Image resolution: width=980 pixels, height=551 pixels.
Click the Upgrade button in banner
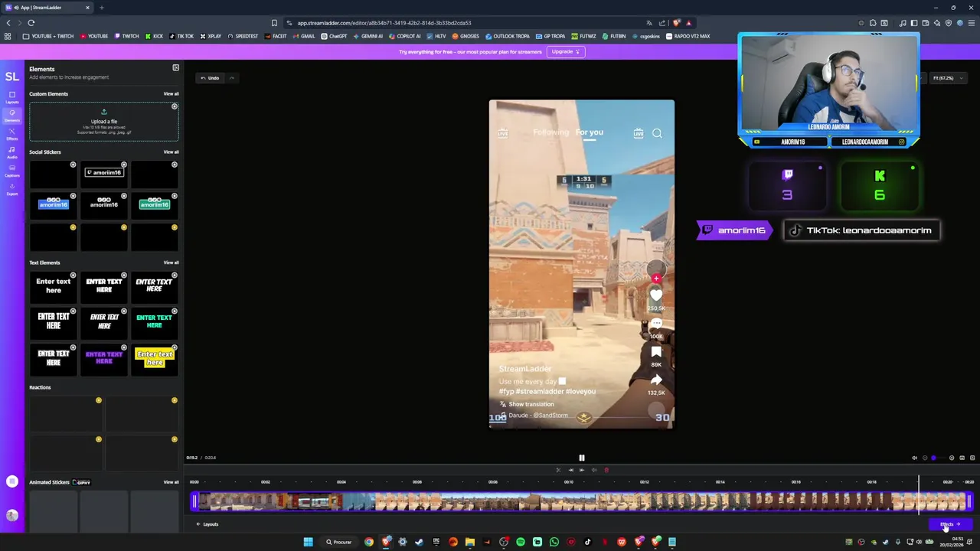566,51
